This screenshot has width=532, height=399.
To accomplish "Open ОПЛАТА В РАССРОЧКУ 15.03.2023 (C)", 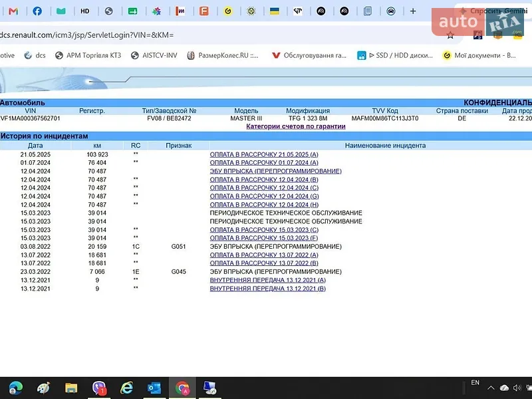I will 264,229.
